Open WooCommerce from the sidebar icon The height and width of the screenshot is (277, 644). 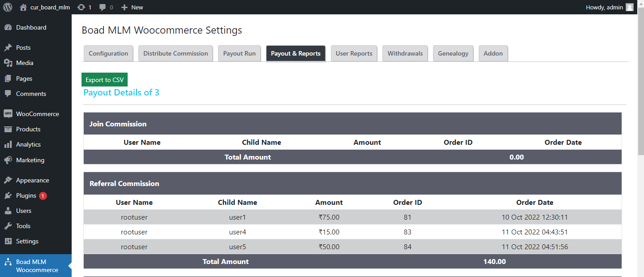click(10, 113)
